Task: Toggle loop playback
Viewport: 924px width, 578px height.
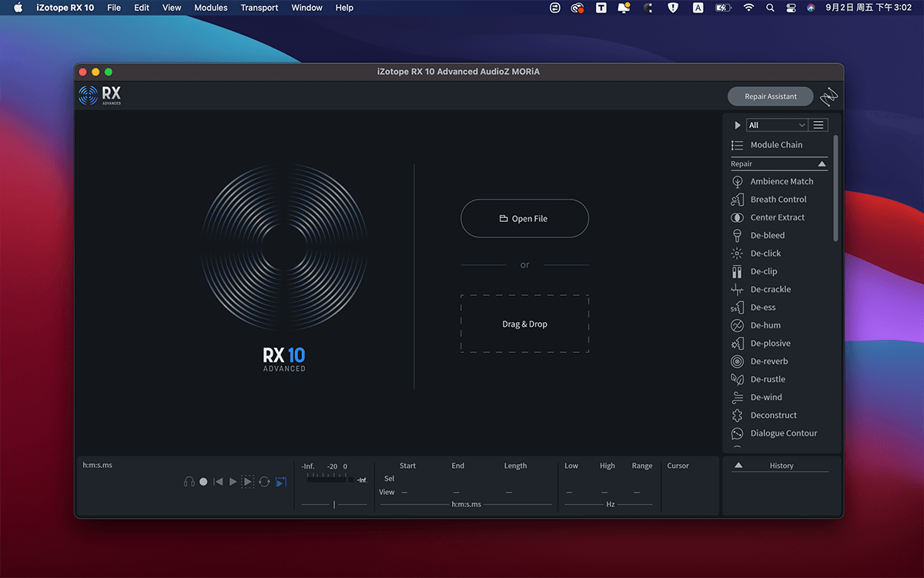Action: [264, 482]
